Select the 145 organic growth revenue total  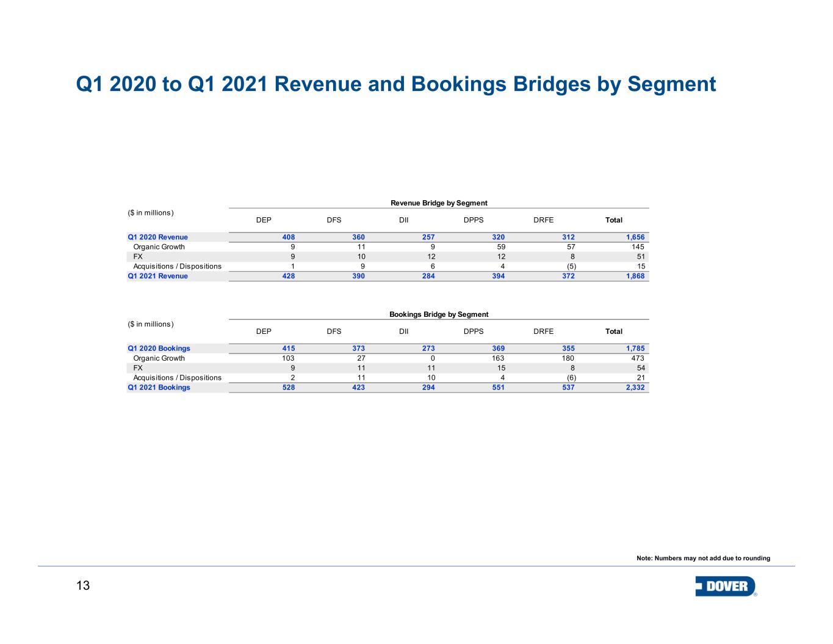click(637, 247)
